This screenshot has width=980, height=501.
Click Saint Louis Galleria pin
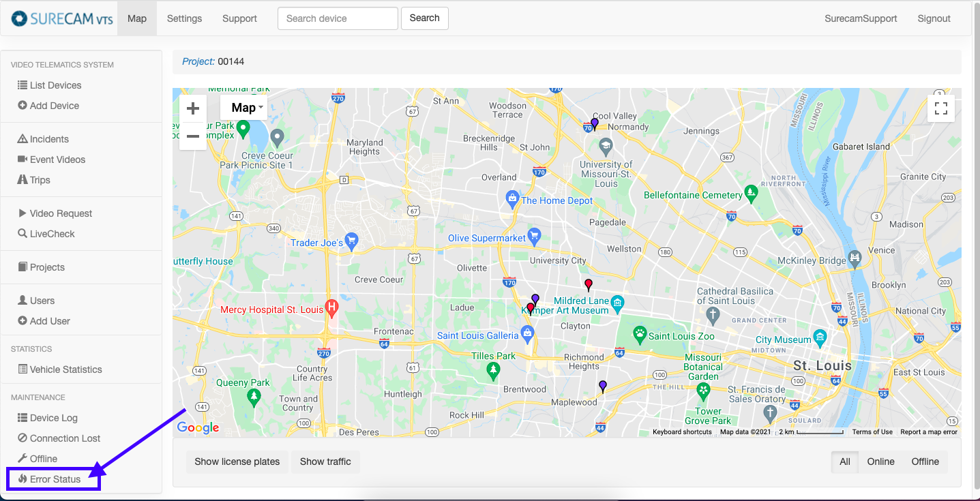click(x=526, y=333)
